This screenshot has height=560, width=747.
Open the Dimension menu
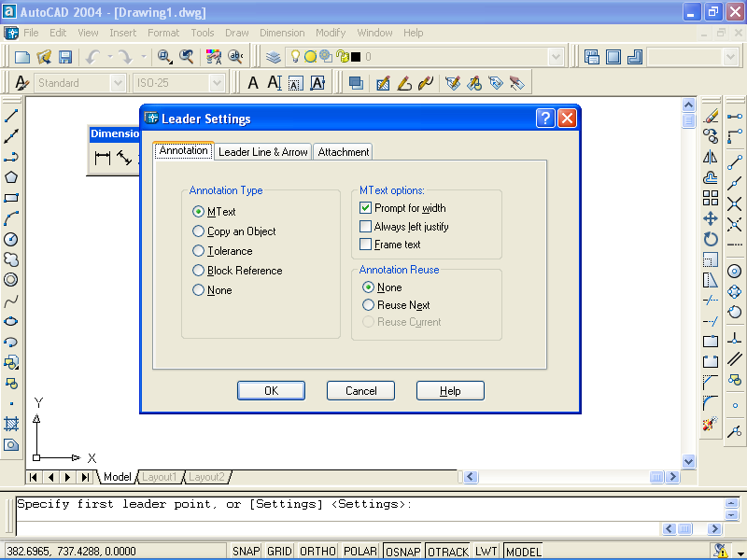(282, 33)
